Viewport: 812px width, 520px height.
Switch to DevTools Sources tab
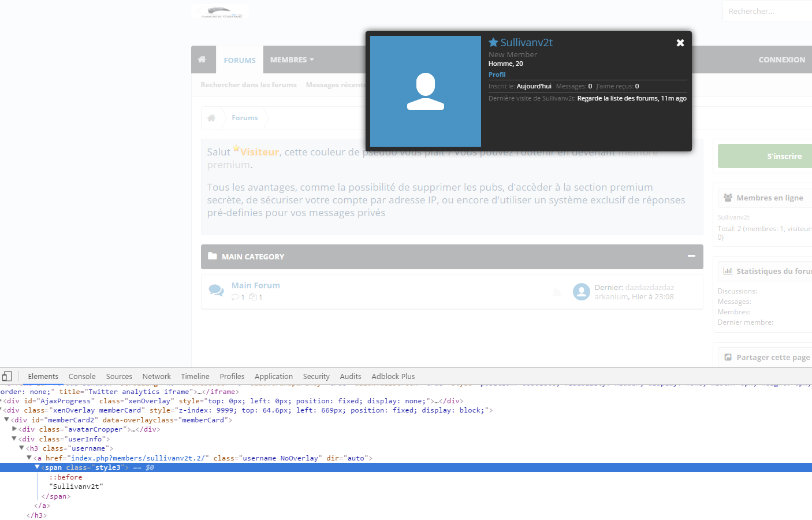pos(119,376)
